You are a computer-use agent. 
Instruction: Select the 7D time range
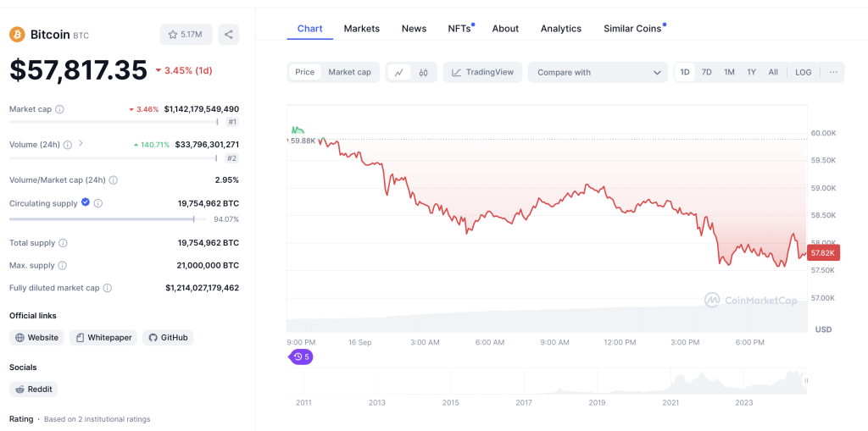(x=707, y=72)
